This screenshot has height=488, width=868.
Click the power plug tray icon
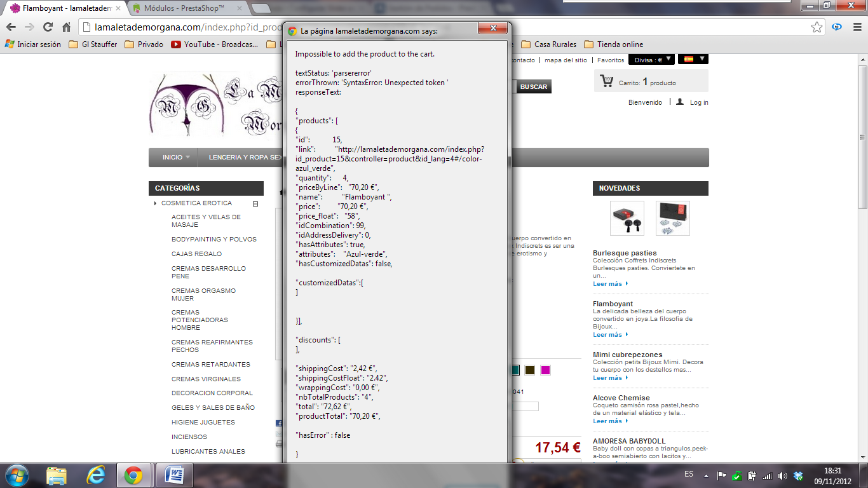[752, 475]
